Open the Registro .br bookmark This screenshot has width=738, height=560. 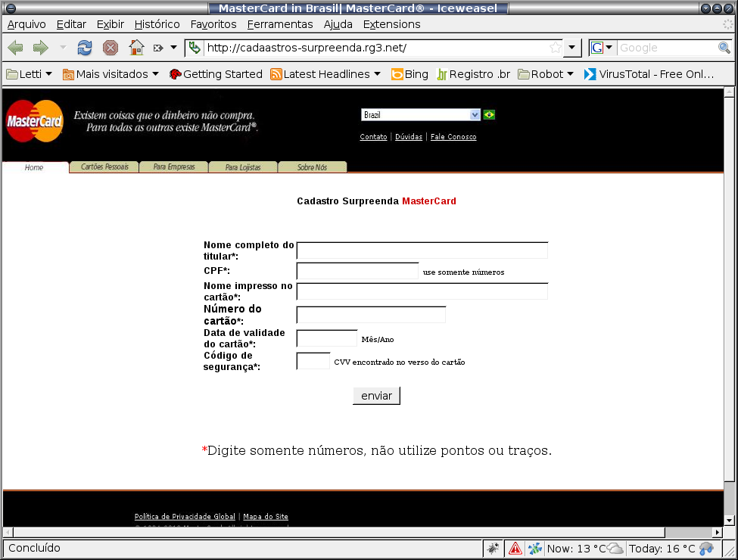coord(474,74)
